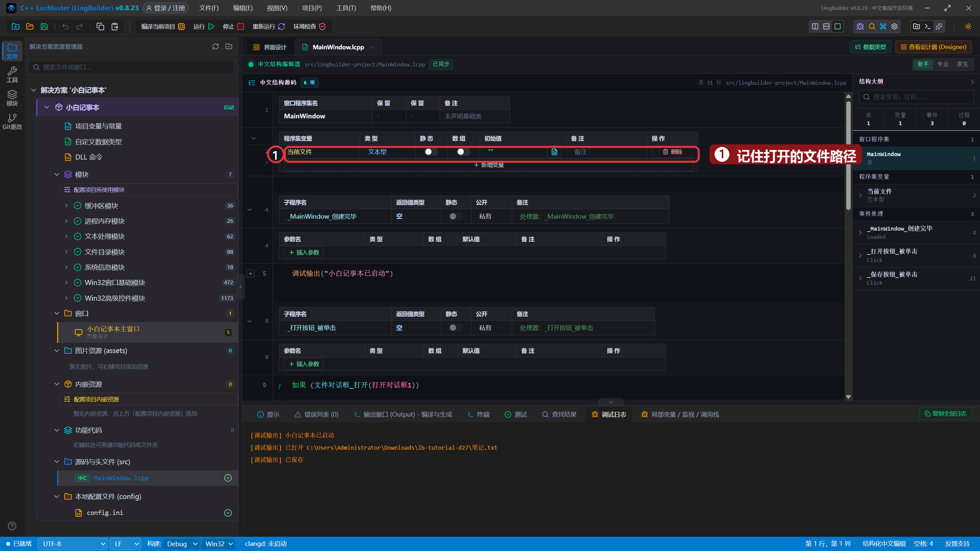Viewport: 980px width, 551px height.
Task: Switch editor mode to 专业
Action: (x=943, y=64)
